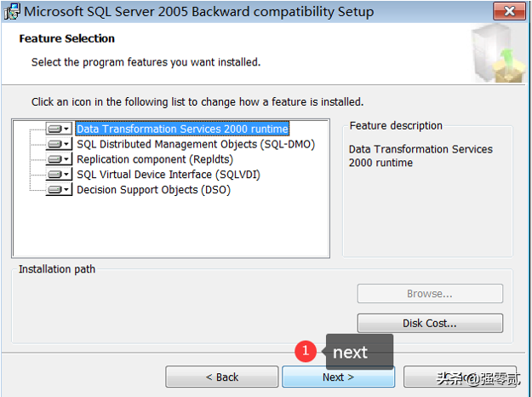
Task: Select SQL Virtual Device Interface feature
Action: [168, 175]
